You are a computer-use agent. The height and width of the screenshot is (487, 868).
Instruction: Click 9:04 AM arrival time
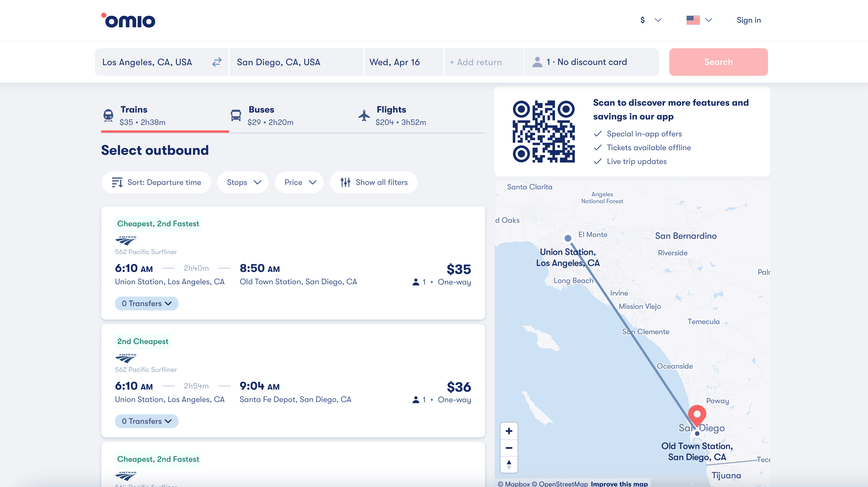[260, 386]
